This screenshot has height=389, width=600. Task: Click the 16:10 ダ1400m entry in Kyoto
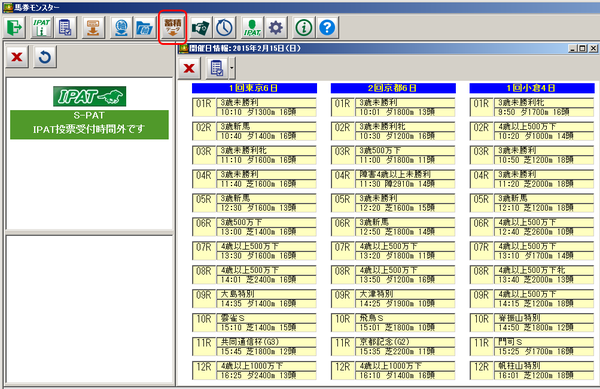click(x=405, y=375)
